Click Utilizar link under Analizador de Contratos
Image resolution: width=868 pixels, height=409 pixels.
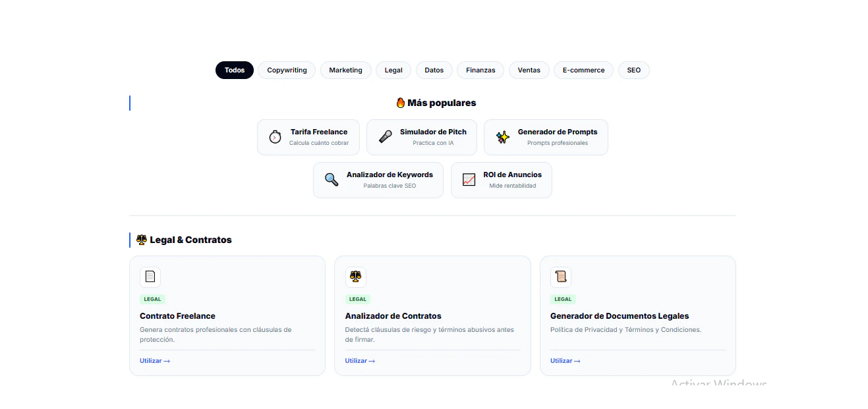(360, 361)
